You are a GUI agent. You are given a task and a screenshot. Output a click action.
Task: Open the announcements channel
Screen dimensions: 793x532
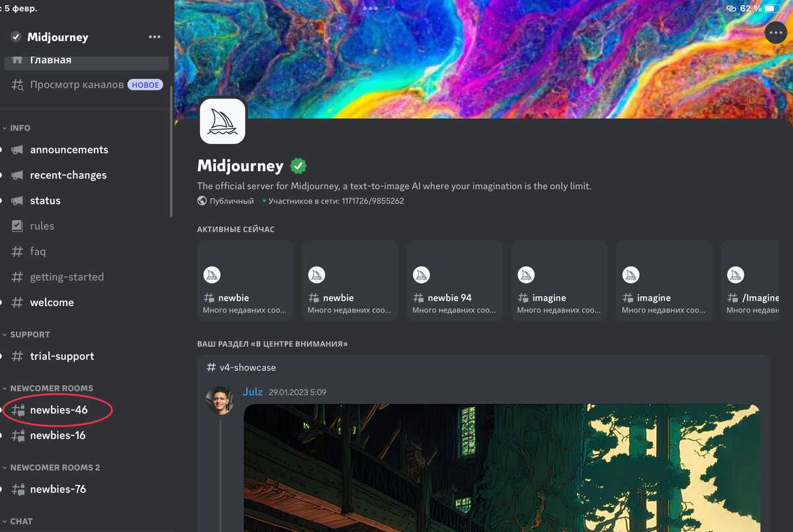[69, 149]
